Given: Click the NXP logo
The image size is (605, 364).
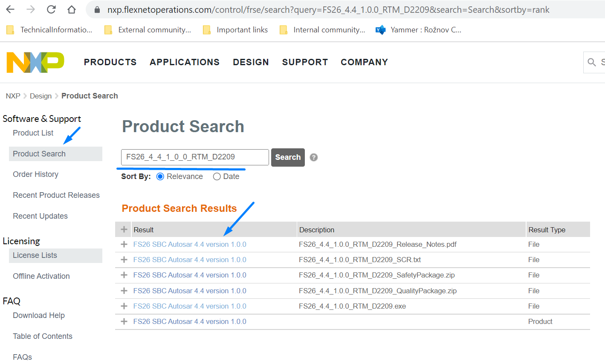Looking at the screenshot, I should [35, 62].
